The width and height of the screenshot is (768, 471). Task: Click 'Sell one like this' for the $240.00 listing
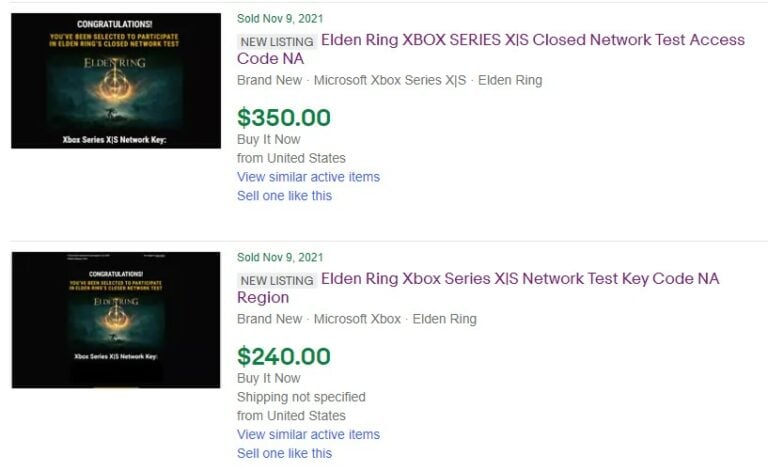coord(284,454)
